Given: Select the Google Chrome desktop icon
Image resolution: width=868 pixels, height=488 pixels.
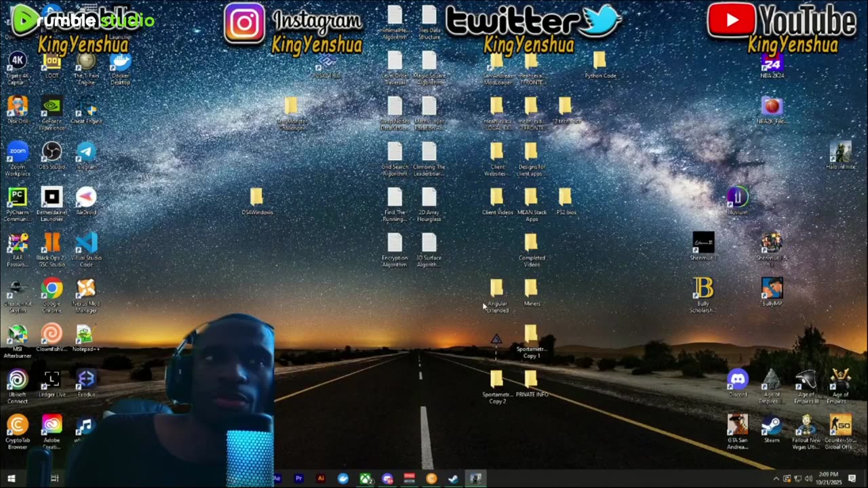Looking at the screenshot, I should pos(52,296).
